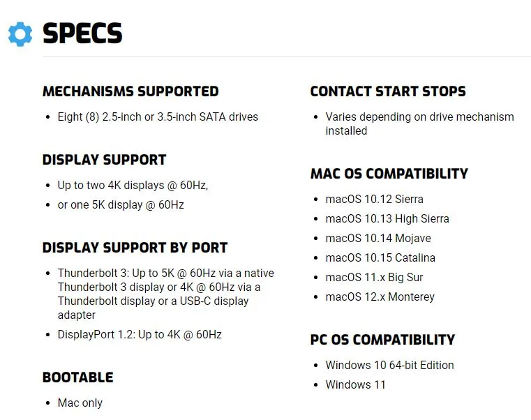This screenshot has width=531, height=420.
Task: Click the Thunderbolt 3 display support paragraph
Action: [166, 294]
